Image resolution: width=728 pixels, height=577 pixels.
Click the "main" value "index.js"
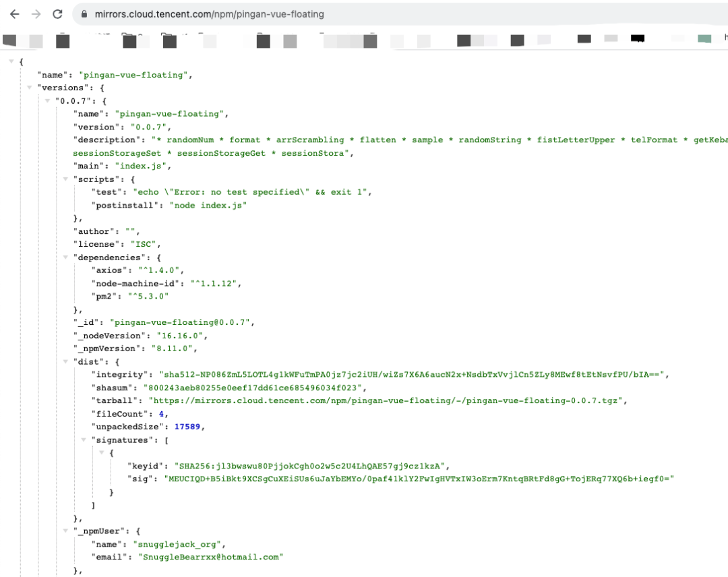click(141, 166)
